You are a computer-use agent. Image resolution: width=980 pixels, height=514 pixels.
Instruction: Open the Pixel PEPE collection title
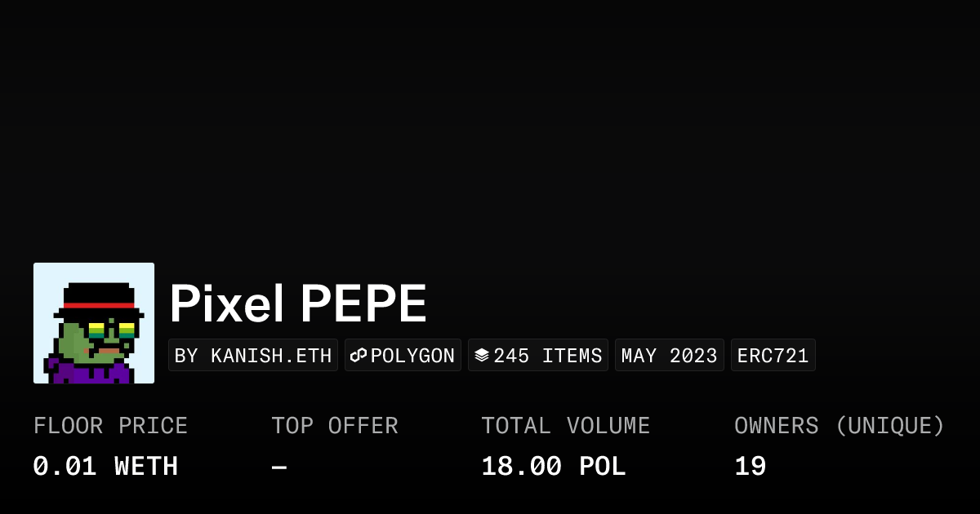pos(298,304)
